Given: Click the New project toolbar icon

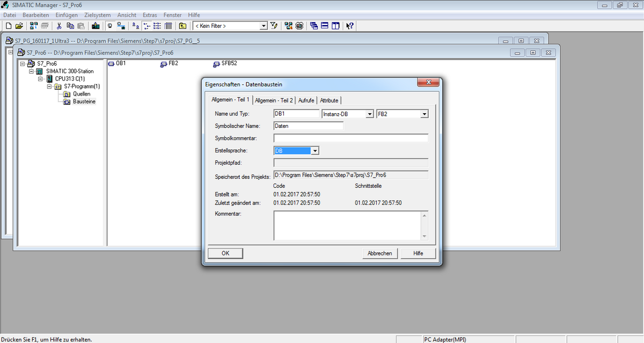Looking at the screenshot, I should (x=8, y=26).
